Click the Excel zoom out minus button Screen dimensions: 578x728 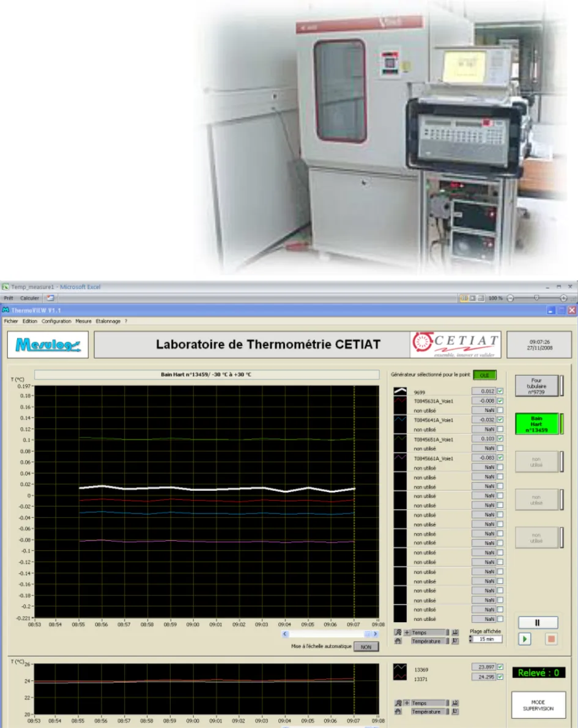(510, 298)
